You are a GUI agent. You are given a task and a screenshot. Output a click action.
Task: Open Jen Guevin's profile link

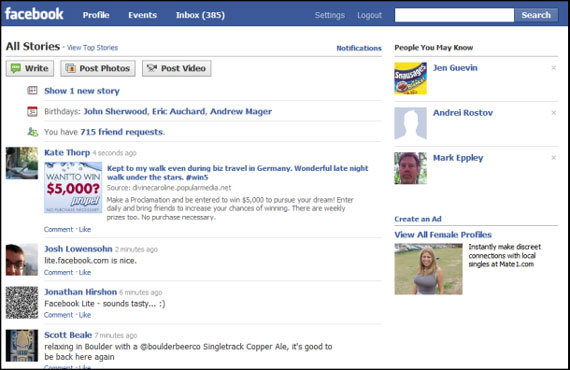(455, 68)
